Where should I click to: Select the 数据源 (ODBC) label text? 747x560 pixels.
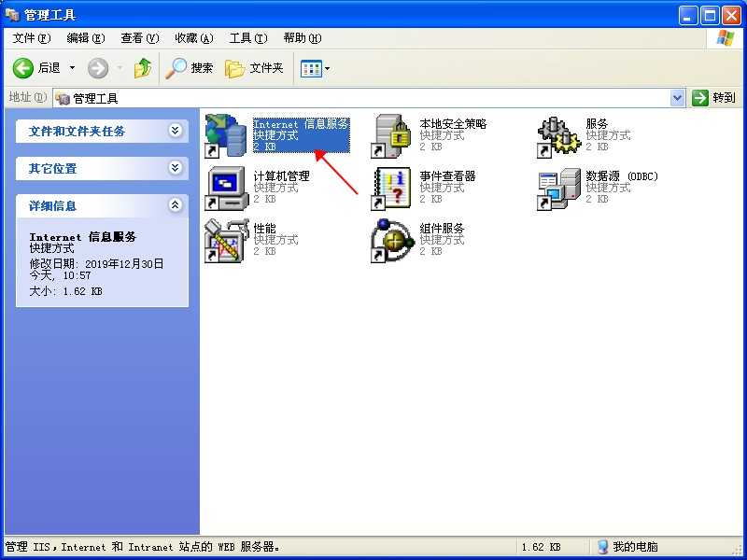pos(622,176)
